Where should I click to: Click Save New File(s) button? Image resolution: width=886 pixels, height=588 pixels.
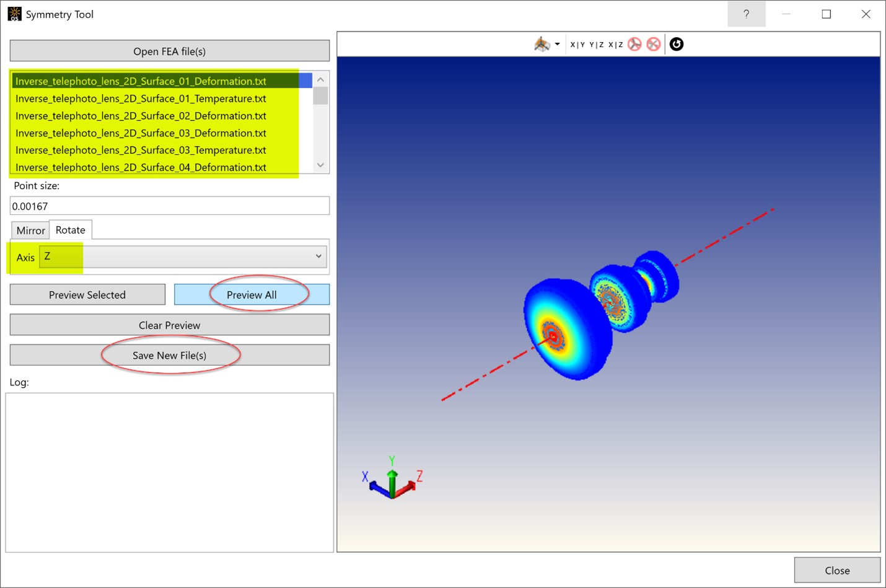[170, 355]
